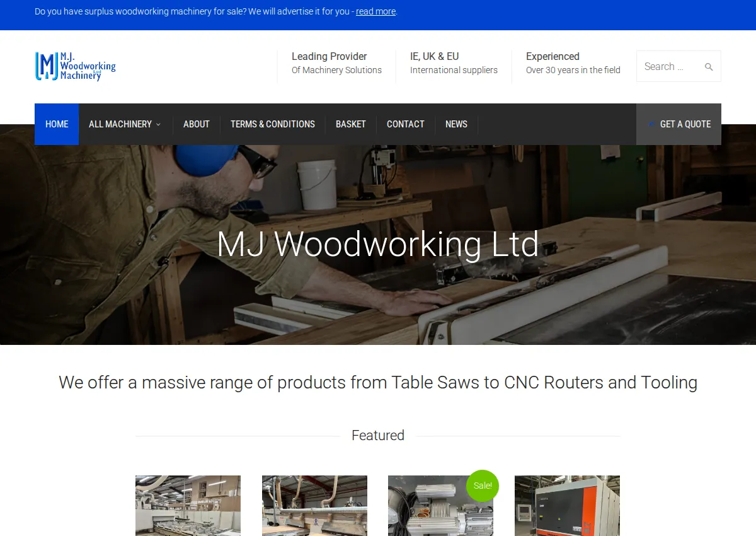Open the News section
Viewport: 756px width, 536px height.
(456, 124)
